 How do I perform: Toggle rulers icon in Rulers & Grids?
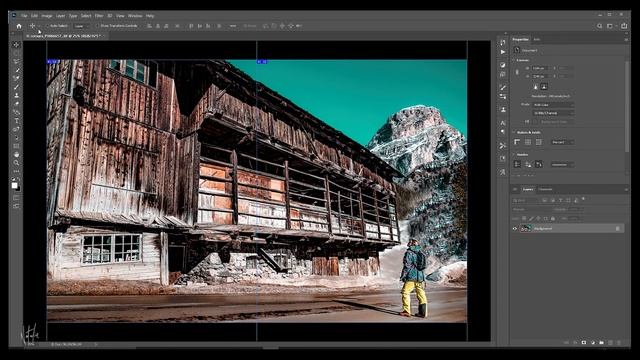click(517, 142)
